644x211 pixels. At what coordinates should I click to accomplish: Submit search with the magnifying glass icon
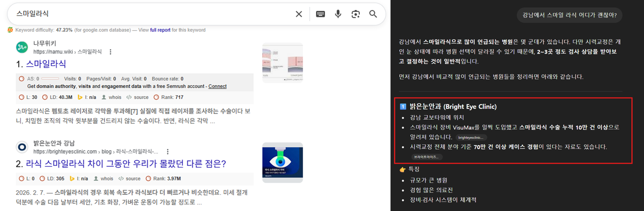pyautogui.click(x=373, y=14)
